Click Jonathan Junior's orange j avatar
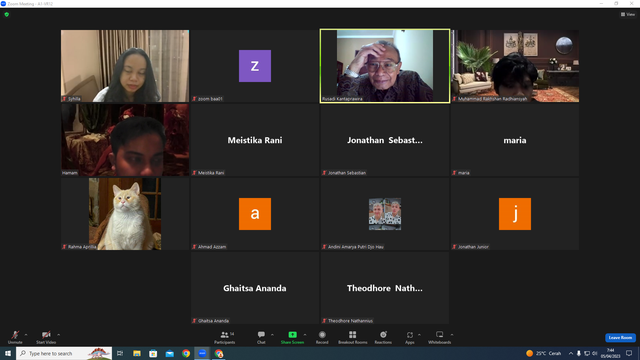640x360 pixels. 515,214
